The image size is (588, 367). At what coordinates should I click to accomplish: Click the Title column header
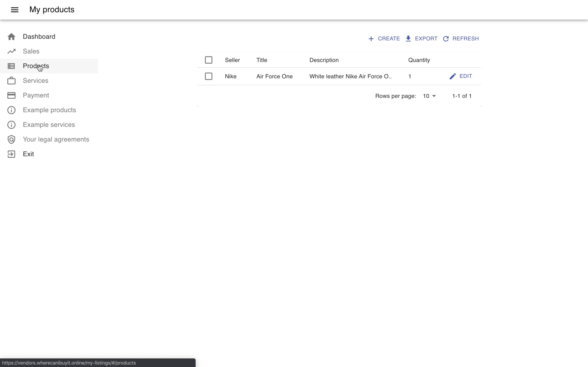pos(262,60)
